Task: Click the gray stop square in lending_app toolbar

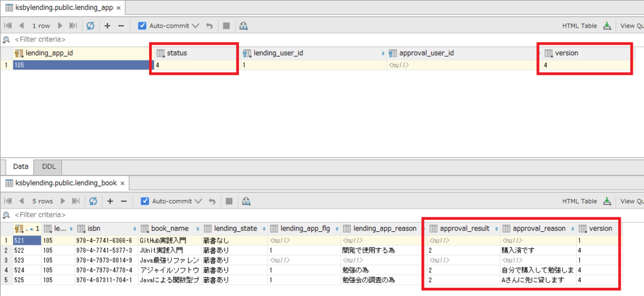Action: point(226,26)
